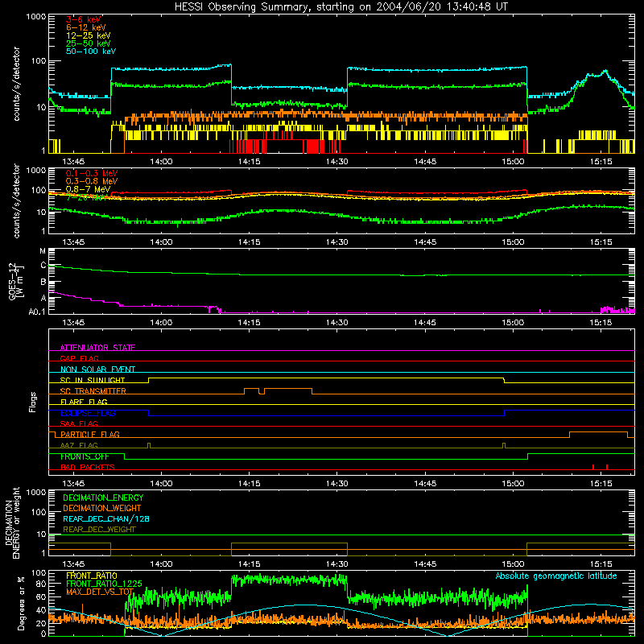Click the DECIMATION ENERGY or weight axis title
This screenshot has height=644, width=644.
12,522
